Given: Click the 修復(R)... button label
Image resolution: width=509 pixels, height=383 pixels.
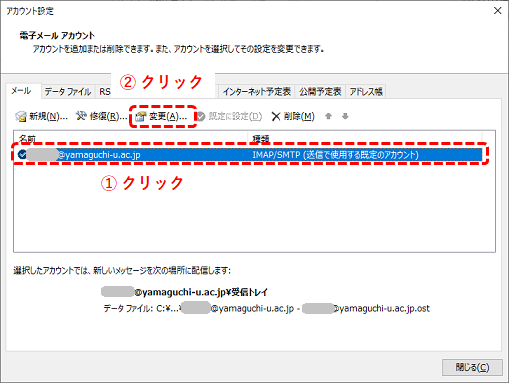Looking at the screenshot, I should pyautogui.click(x=108, y=116).
